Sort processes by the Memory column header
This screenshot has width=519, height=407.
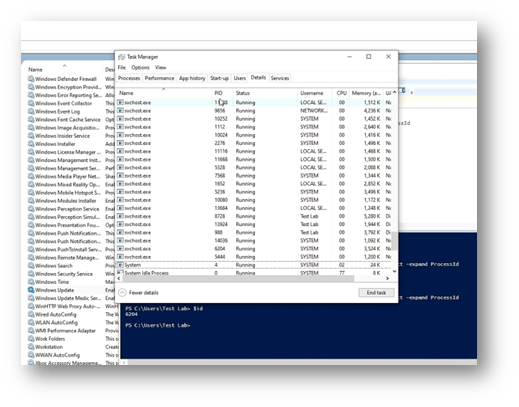pyautogui.click(x=366, y=93)
